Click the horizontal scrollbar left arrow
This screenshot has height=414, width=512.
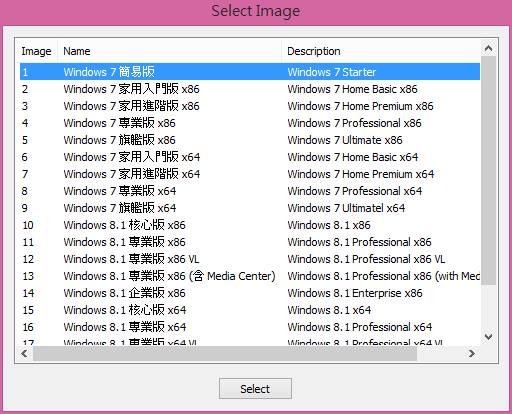click(x=24, y=353)
